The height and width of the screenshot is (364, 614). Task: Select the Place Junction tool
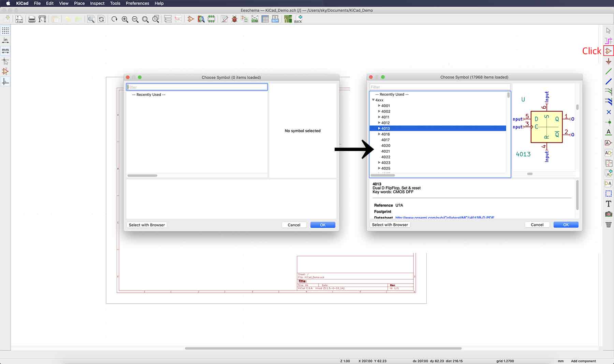609,122
